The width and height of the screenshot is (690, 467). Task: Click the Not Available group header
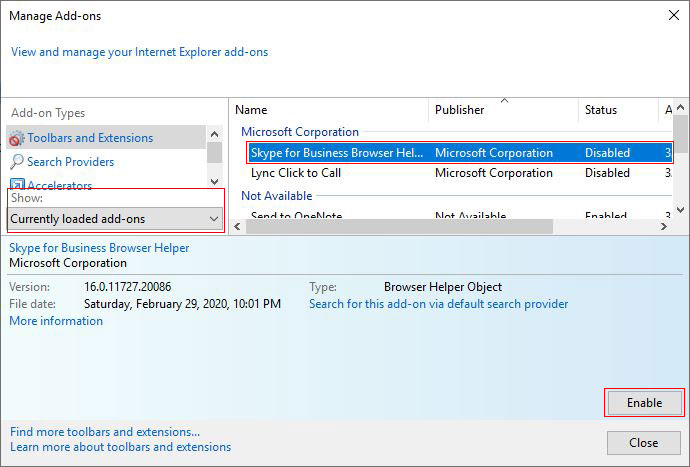point(276,195)
